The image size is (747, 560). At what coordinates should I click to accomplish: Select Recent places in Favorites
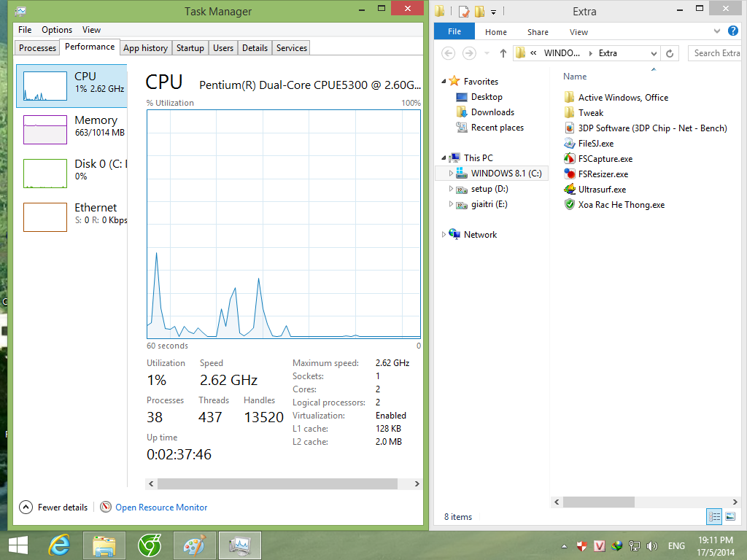[x=498, y=127]
